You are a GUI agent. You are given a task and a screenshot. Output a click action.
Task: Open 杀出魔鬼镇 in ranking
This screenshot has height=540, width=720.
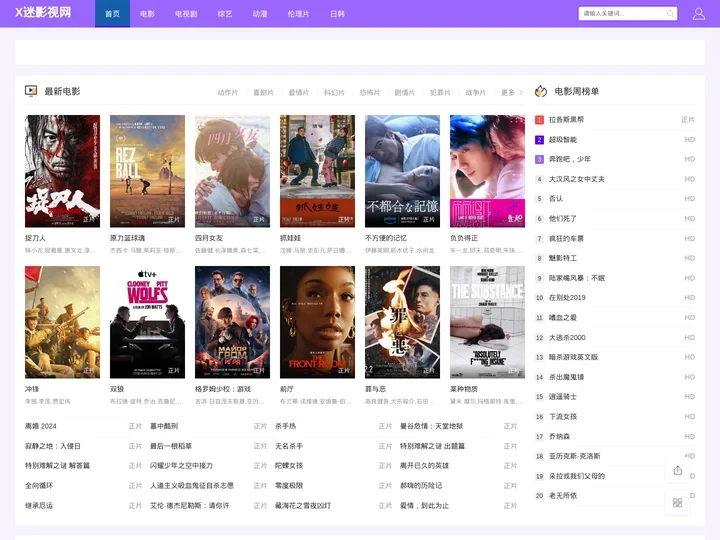coord(566,377)
